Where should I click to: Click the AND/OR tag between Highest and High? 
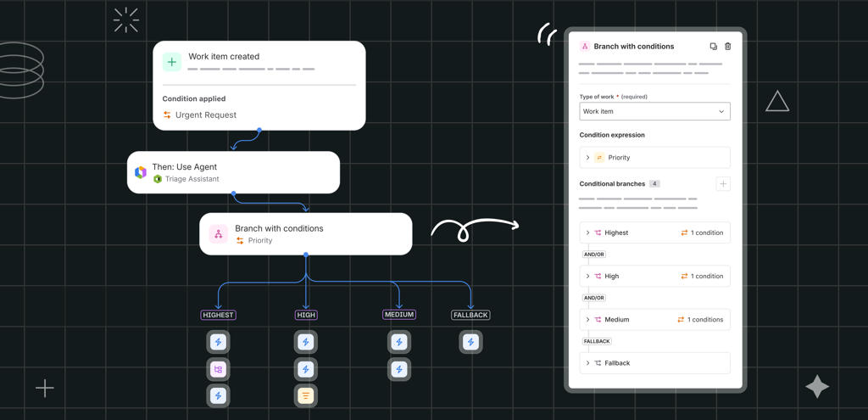(594, 255)
